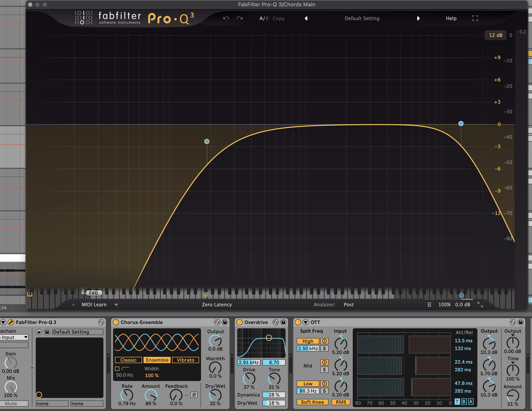This screenshot has width=532, height=411.
Task: Click MIDI Learn button
Action: coord(94,304)
